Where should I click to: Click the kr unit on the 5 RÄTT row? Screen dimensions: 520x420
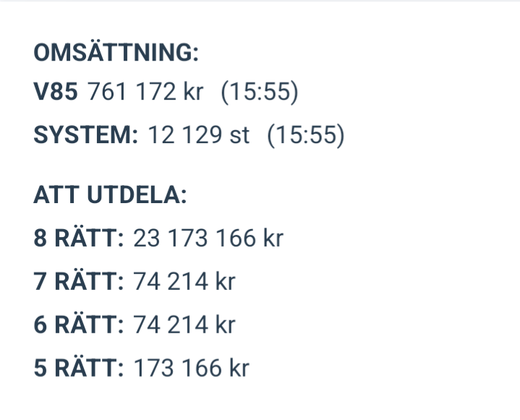click(x=239, y=368)
